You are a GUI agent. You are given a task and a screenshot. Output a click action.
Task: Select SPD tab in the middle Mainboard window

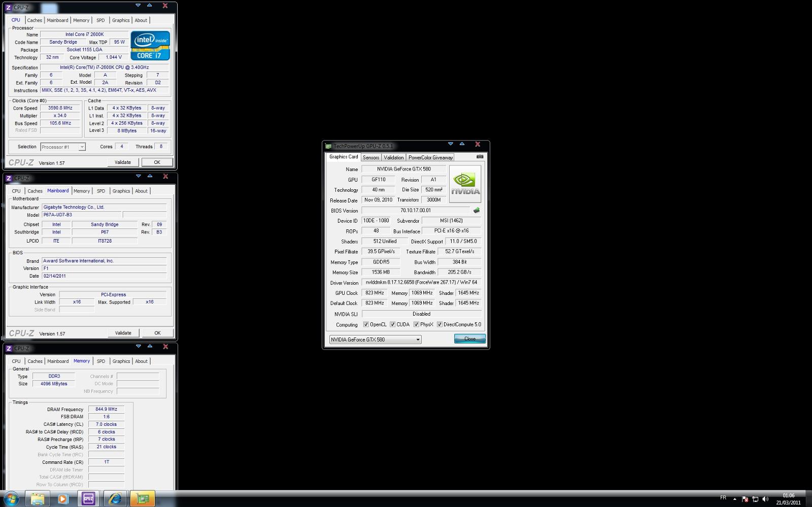tap(101, 191)
